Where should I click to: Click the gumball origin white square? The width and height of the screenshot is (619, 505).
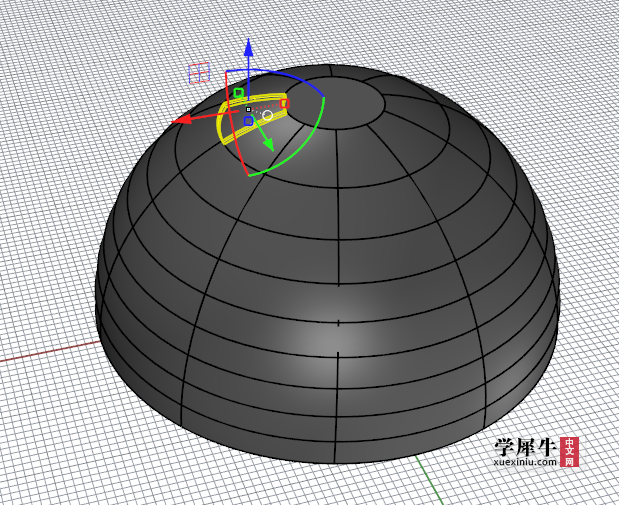point(248,109)
